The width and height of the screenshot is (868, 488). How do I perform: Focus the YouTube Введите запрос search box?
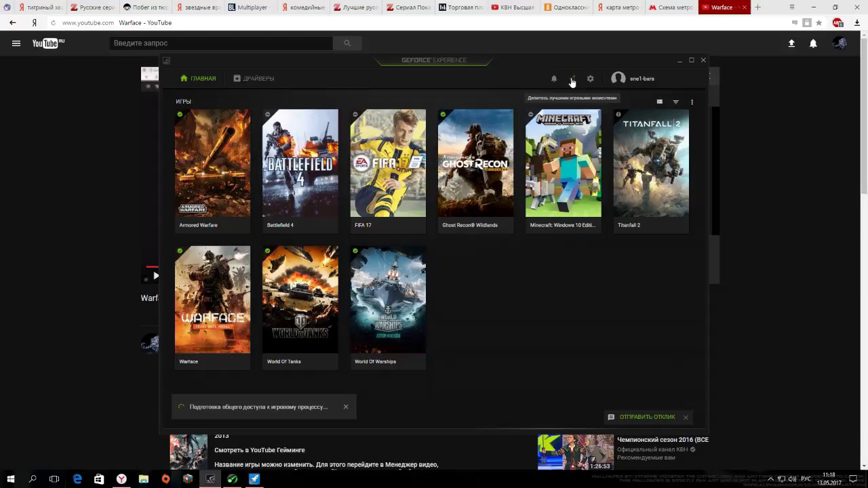(x=221, y=43)
